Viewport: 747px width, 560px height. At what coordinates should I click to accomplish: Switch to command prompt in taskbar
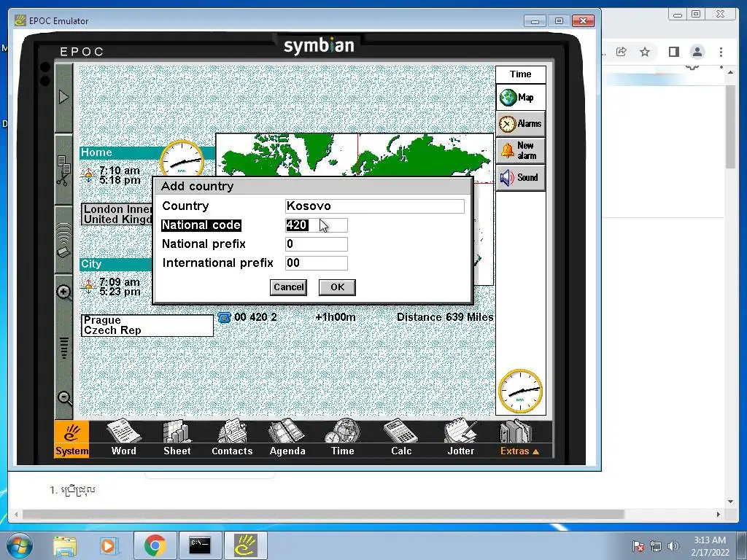pyautogui.click(x=200, y=545)
